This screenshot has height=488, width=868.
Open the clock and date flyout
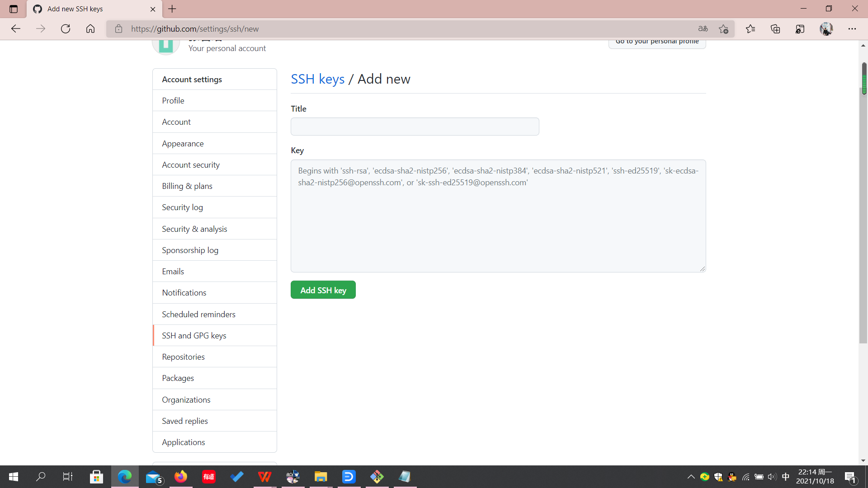pos(815,477)
